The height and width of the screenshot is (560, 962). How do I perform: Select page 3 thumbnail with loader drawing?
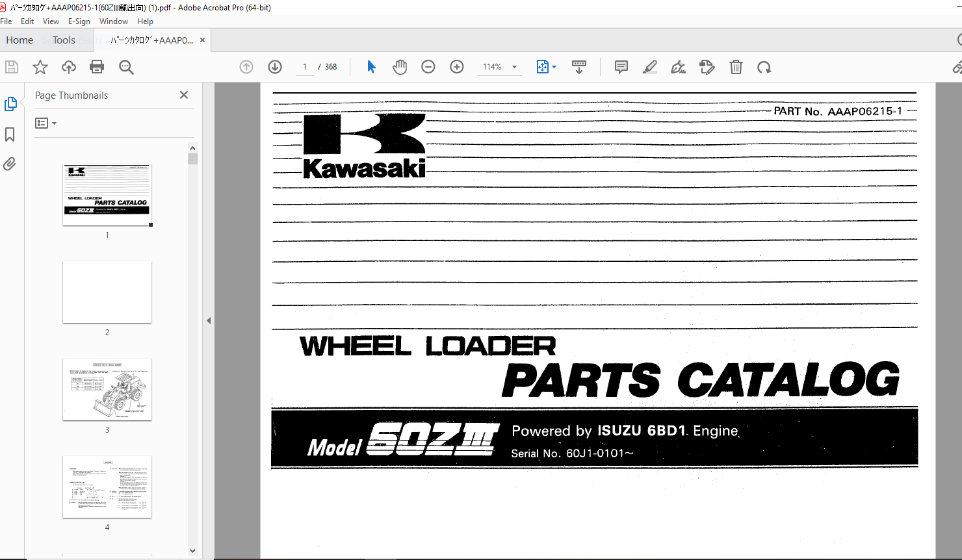coord(107,390)
